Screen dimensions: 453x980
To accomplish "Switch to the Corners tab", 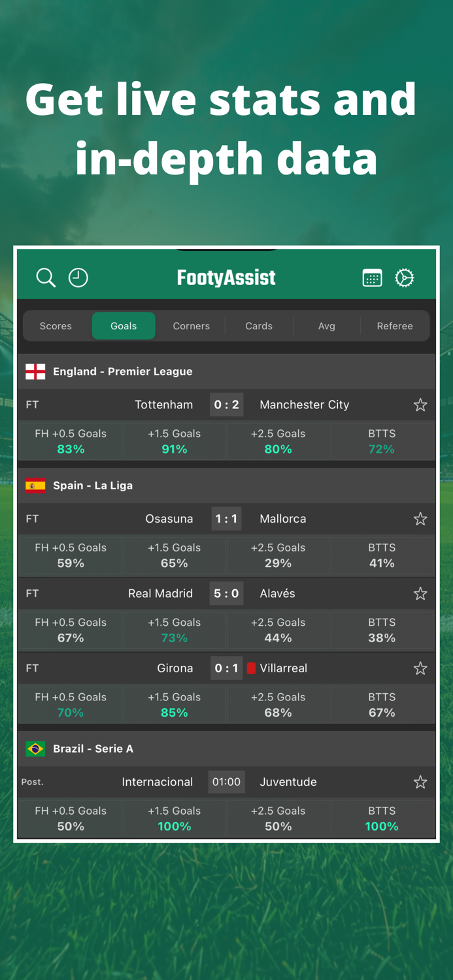I will point(191,326).
